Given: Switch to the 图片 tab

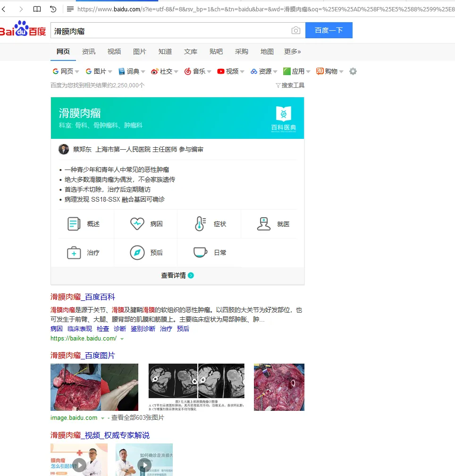Looking at the screenshot, I should click(140, 51).
